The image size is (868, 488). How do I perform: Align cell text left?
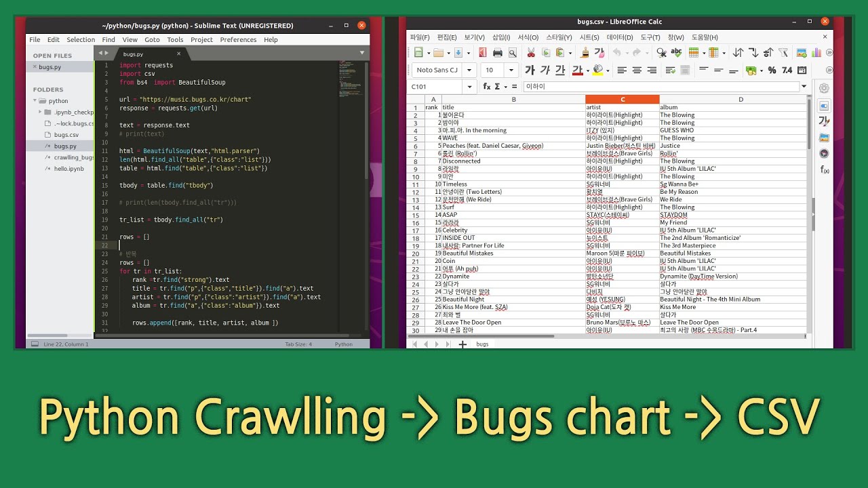click(622, 70)
